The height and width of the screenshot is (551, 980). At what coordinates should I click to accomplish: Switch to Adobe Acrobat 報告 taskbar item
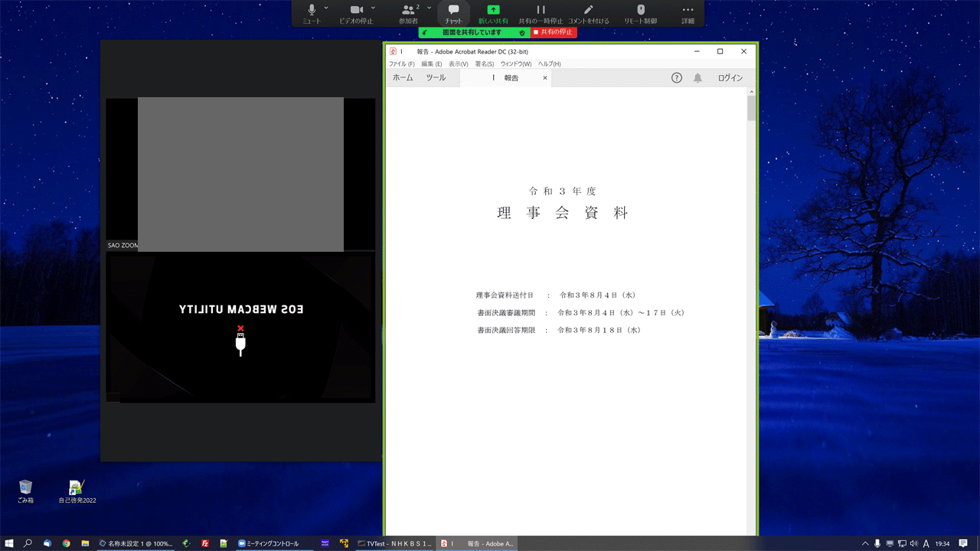[478, 543]
